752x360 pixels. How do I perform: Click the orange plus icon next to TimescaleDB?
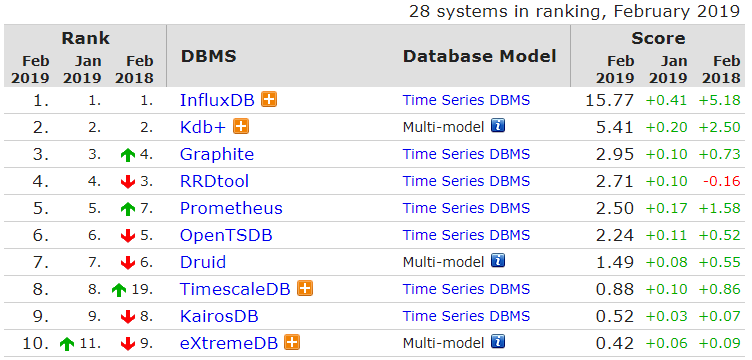305,289
